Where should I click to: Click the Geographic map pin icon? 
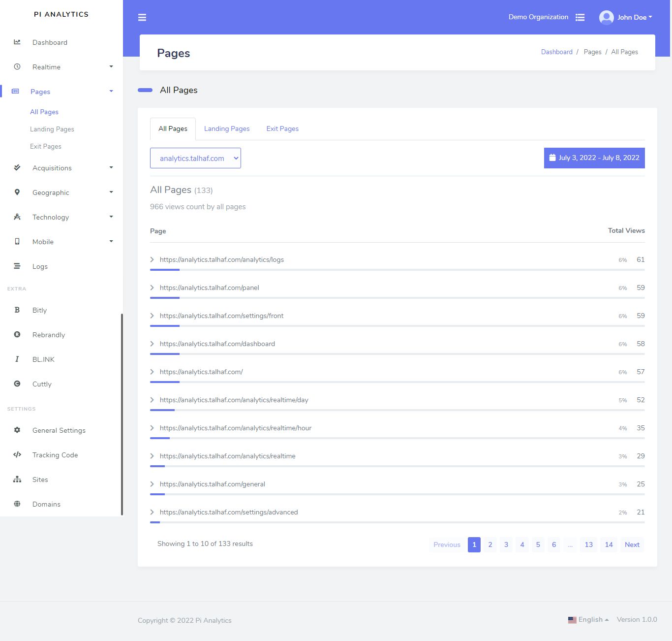[17, 192]
